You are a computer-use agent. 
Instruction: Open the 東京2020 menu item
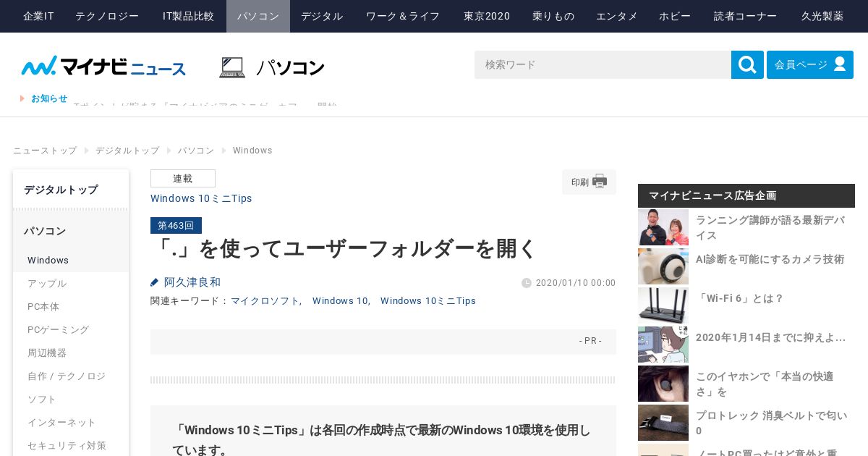(487, 16)
